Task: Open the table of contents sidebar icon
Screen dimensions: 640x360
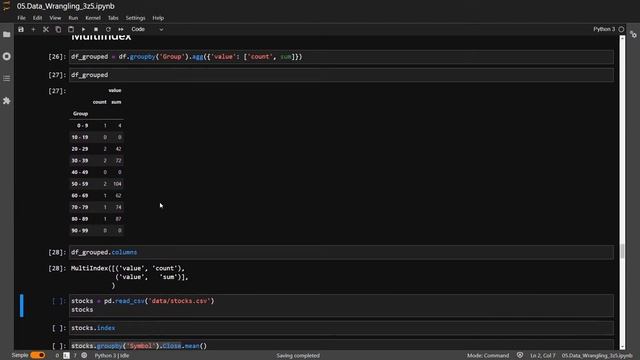Action: click(7, 78)
